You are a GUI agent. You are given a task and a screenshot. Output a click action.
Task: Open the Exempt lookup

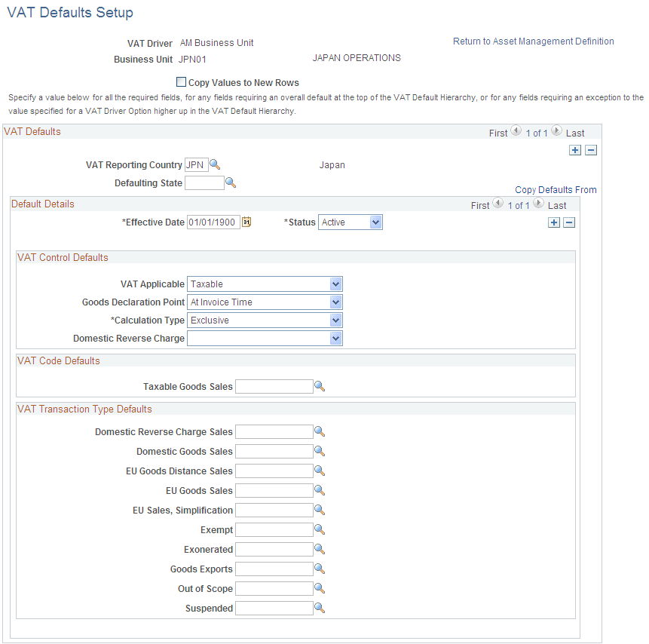point(320,529)
